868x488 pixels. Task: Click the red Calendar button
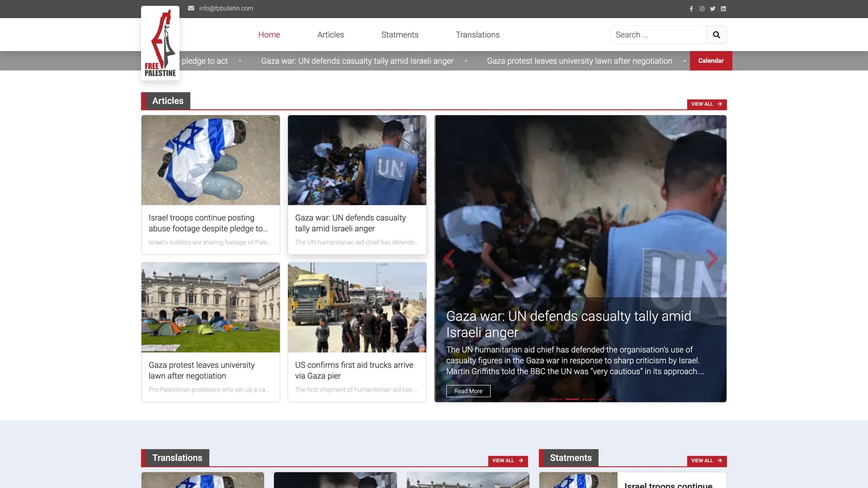711,61
